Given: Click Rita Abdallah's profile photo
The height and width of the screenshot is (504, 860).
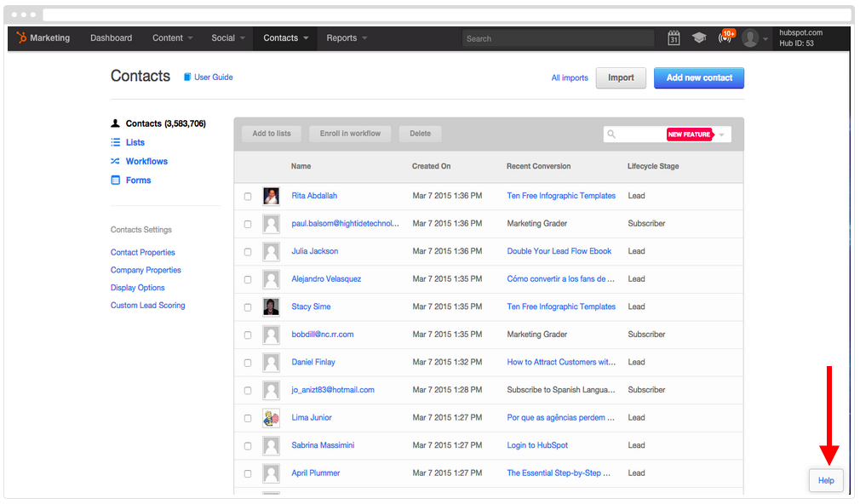Looking at the screenshot, I should click(271, 196).
